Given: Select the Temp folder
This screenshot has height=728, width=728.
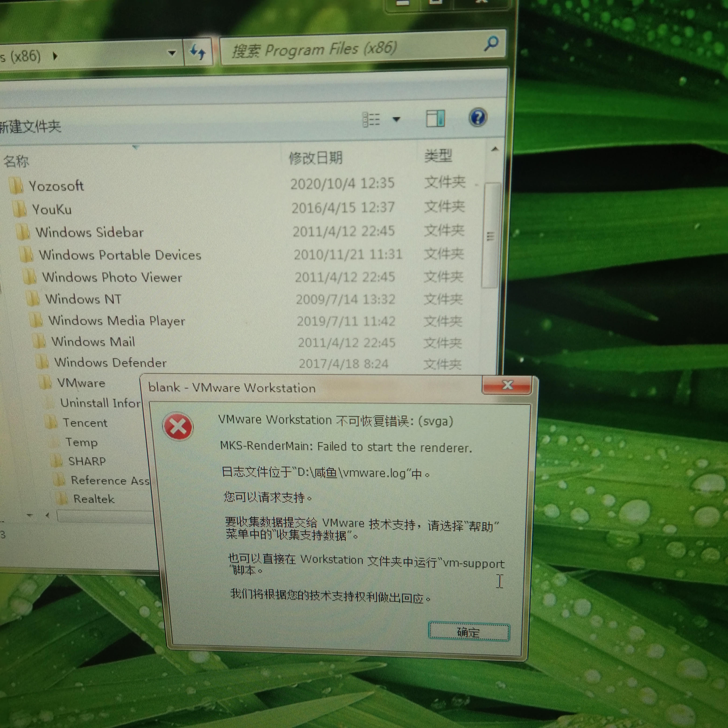Looking at the screenshot, I should tap(82, 442).
